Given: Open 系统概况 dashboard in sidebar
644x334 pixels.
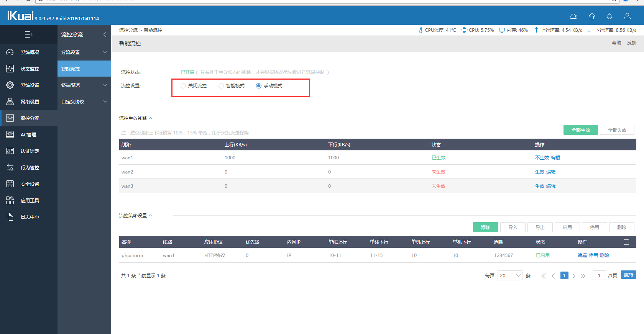Looking at the screenshot, I should click(x=29, y=52).
